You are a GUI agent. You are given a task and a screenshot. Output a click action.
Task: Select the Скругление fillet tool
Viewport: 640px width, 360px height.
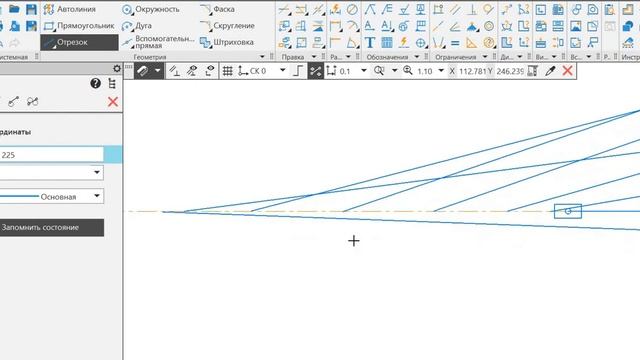click(227, 26)
